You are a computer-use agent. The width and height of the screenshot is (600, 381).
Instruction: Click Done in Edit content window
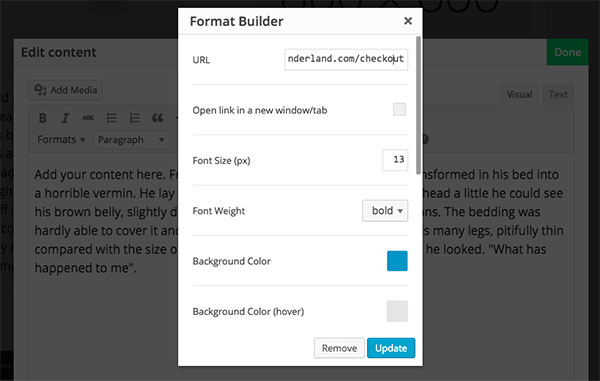(567, 52)
